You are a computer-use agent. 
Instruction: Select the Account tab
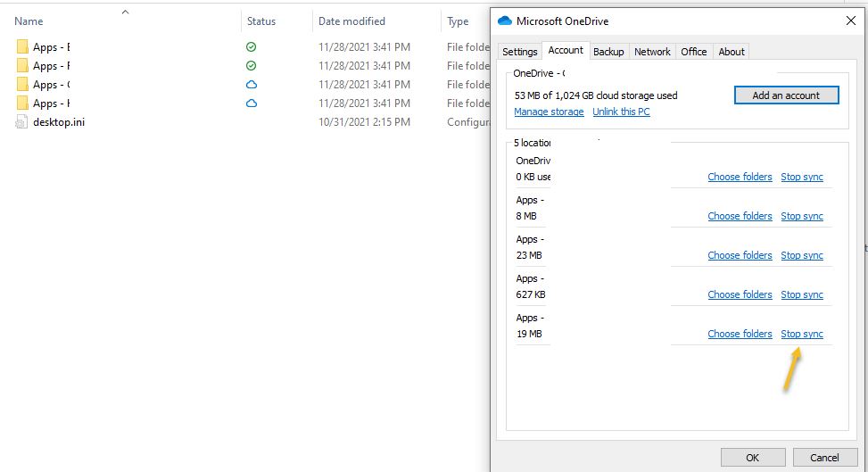click(x=566, y=51)
